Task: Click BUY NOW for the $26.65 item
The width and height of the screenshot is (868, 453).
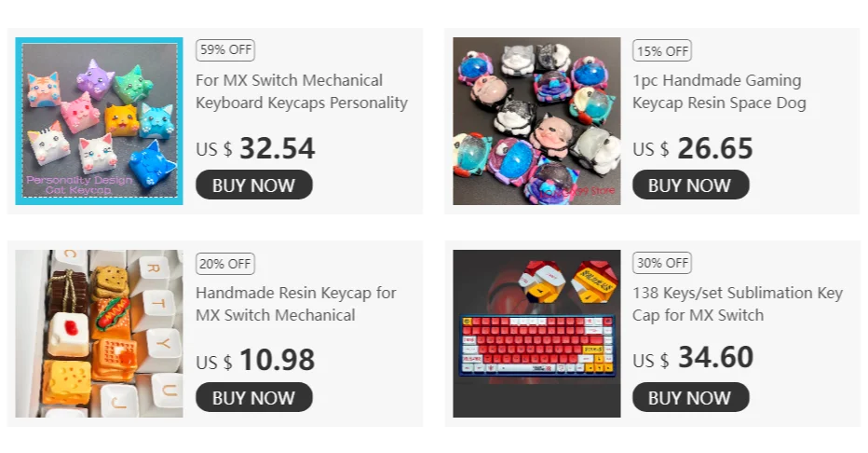Action: [x=691, y=185]
